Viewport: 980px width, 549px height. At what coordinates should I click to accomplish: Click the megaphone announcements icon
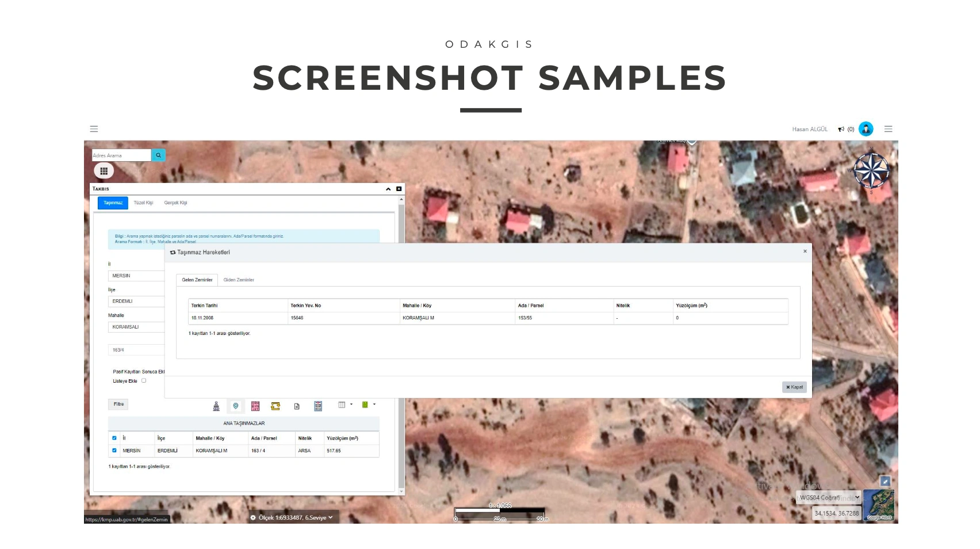click(x=841, y=129)
